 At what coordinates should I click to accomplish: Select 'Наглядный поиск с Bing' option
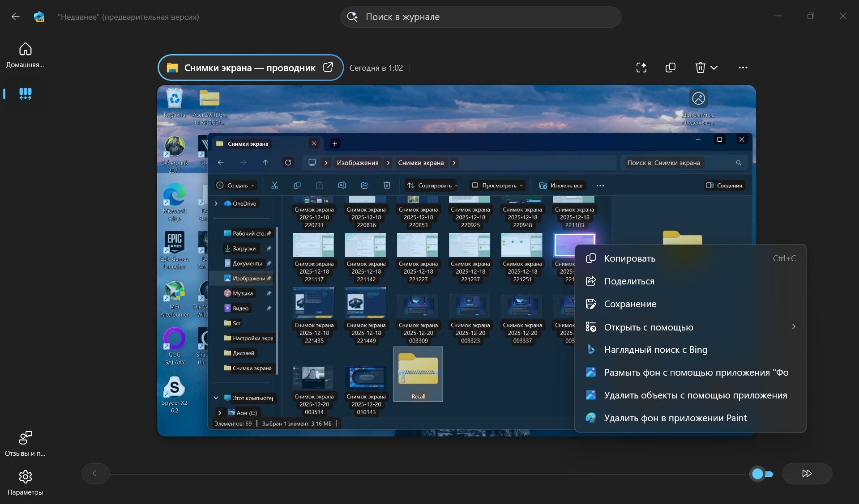(x=655, y=350)
